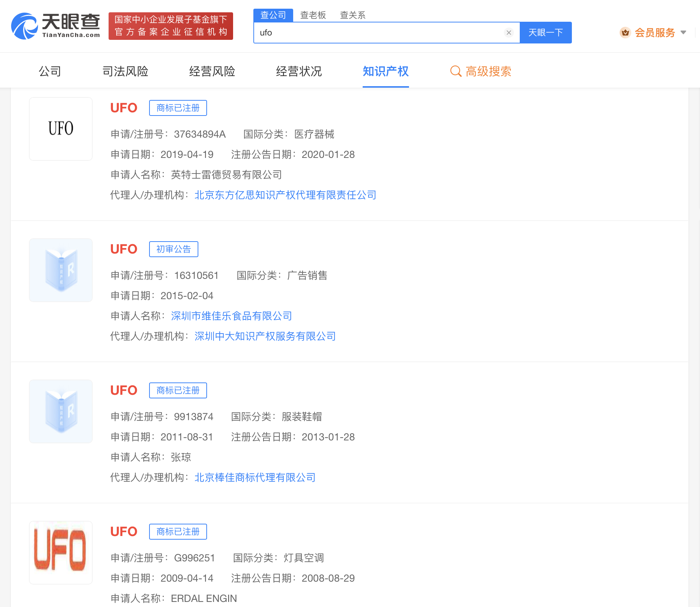Open the 司法风险 tab
Viewport: 700px width, 607px height.
(125, 71)
